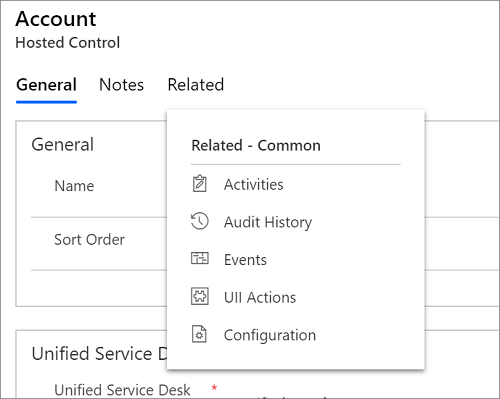Click the Related - Common header
500x399 pixels.
tap(256, 146)
